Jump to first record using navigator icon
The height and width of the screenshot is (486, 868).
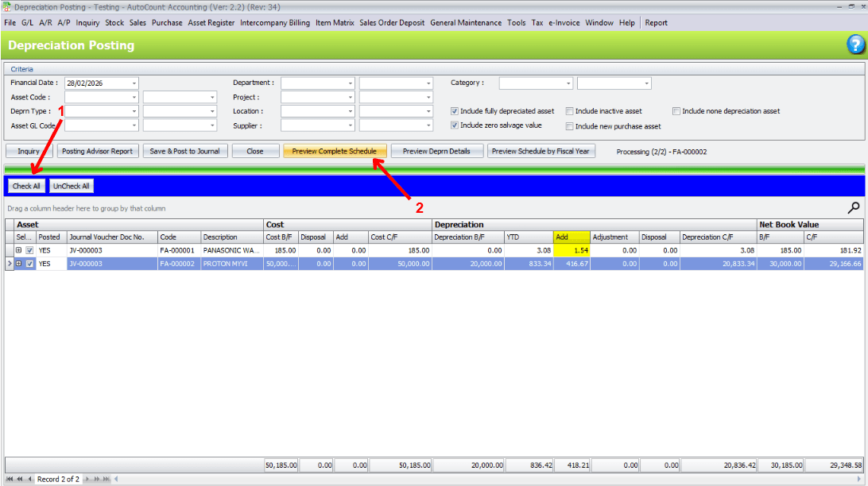(x=10, y=479)
